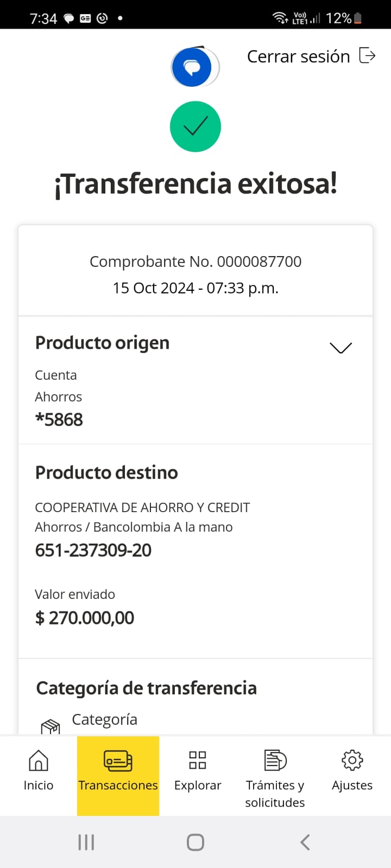Tap the Transacciones card icon

118,761
